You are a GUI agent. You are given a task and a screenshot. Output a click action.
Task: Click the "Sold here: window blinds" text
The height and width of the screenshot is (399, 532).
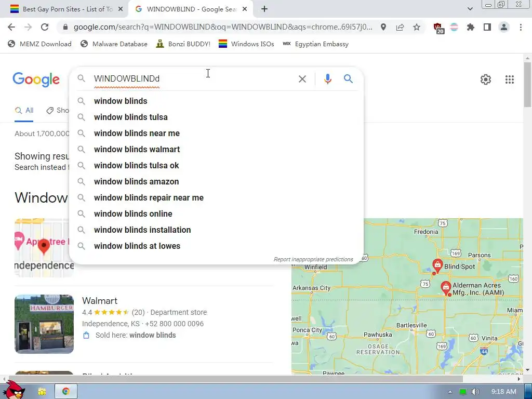[136, 335]
